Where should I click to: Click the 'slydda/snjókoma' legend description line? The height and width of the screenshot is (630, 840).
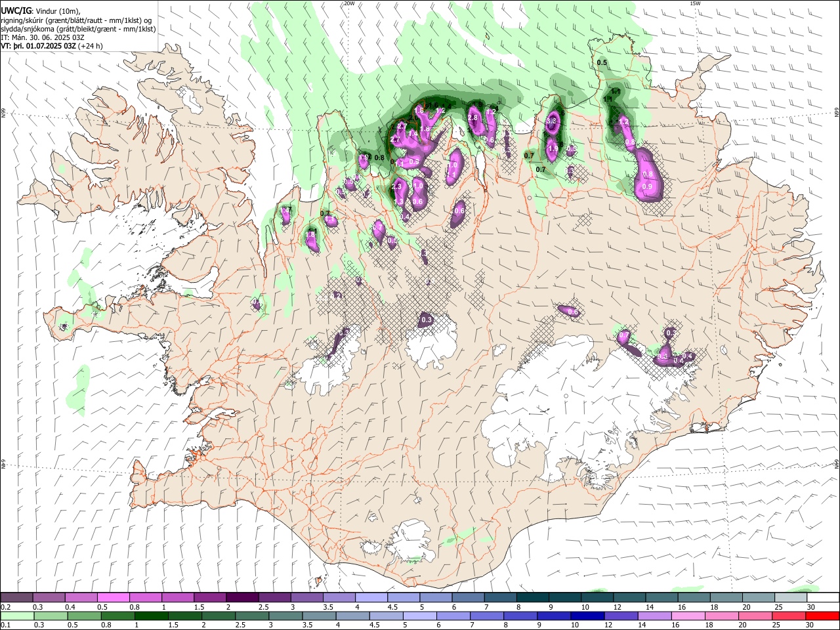(78, 30)
